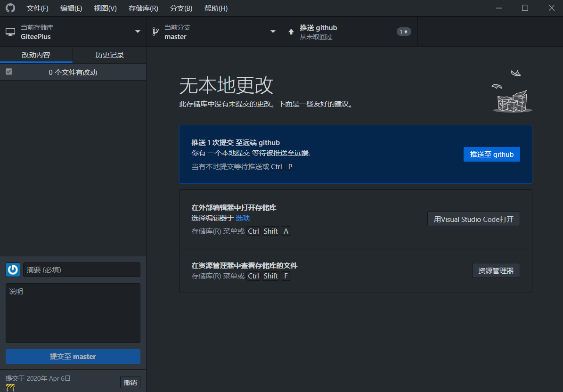
Task: Click the 提交至 master button
Action: coord(73,357)
